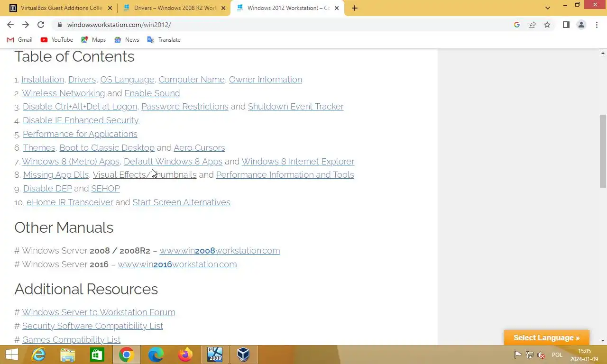Open the Shutdown Event Tracker link

click(x=296, y=107)
